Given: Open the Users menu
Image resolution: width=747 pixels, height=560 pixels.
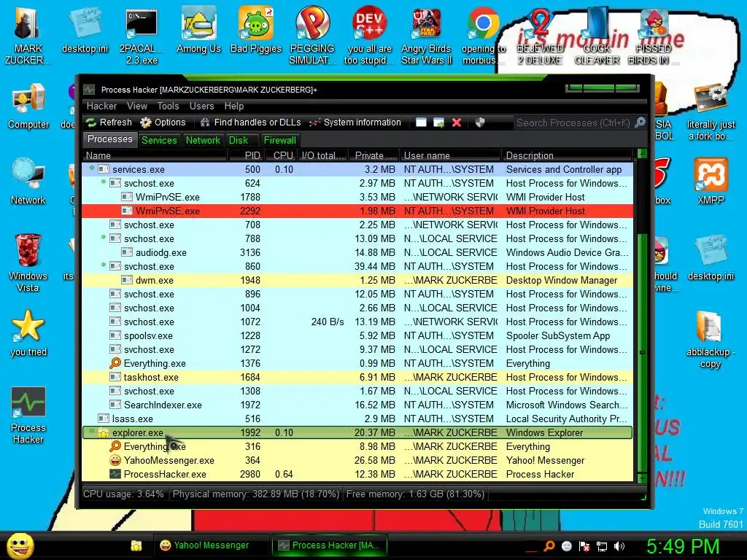Looking at the screenshot, I should click(201, 106).
